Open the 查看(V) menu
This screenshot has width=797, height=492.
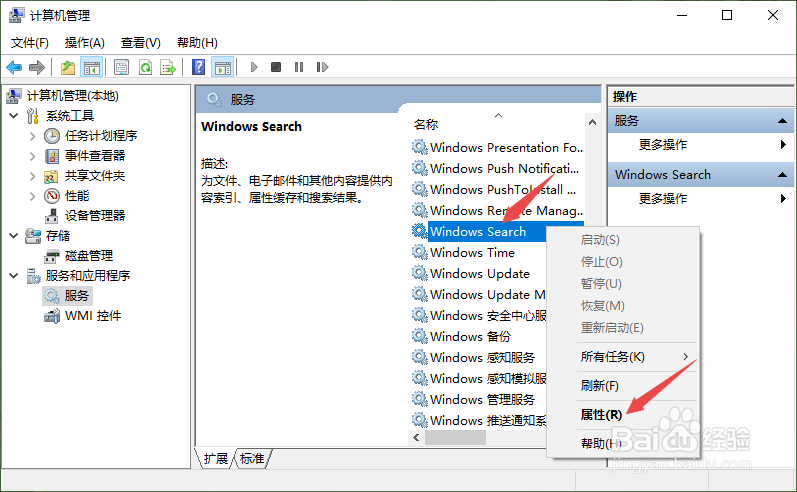(140, 43)
